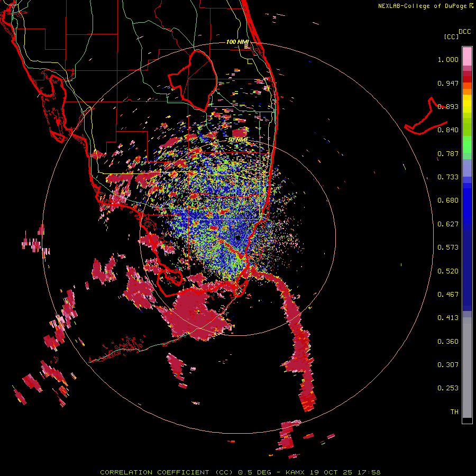Click the 0.627 scale value
476x476 pixels.
448,224
